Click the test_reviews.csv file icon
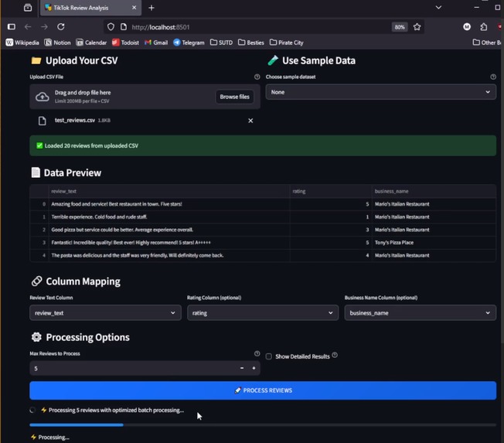Viewport: 504px width, 443px height. (x=42, y=121)
